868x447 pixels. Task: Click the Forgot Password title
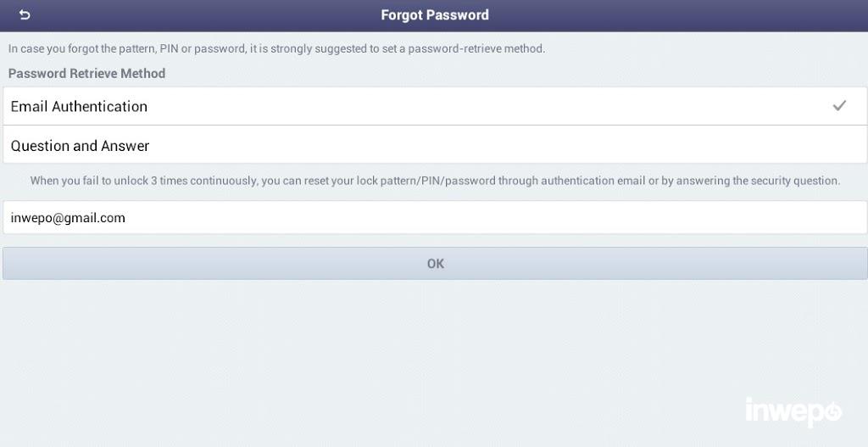click(434, 15)
